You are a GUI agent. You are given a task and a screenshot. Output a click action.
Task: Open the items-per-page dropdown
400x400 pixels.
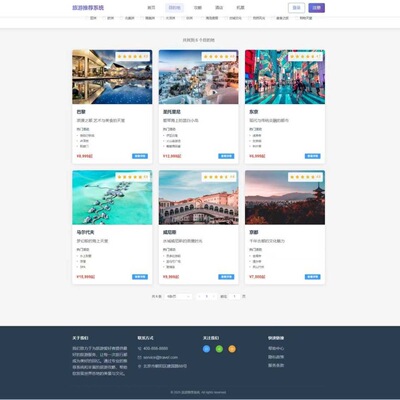coord(178,296)
